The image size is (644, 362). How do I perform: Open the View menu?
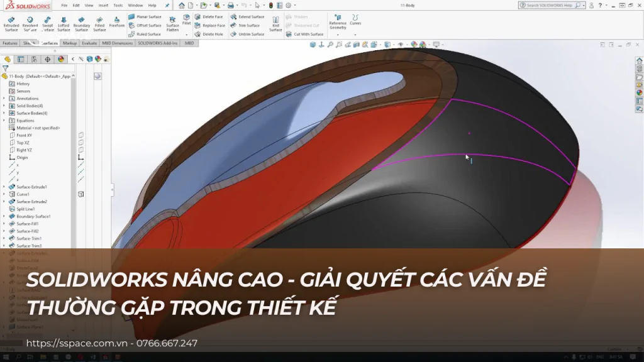point(89,5)
